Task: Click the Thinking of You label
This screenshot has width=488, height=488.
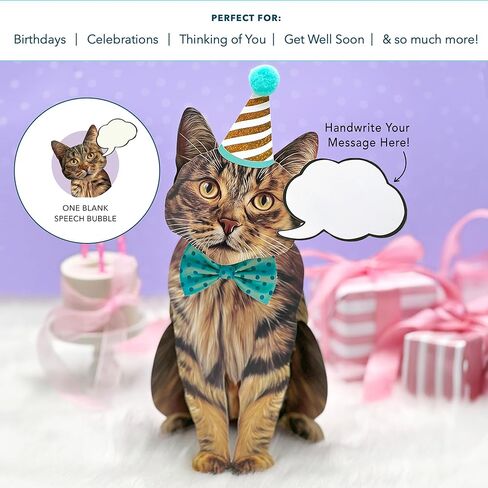Action: coord(222,39)
